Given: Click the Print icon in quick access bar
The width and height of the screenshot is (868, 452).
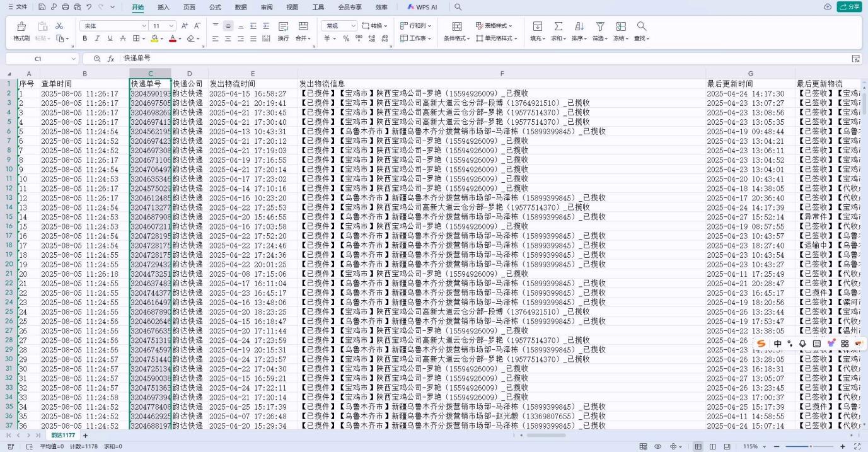Looking at the screenshot, I should [66, 7].
